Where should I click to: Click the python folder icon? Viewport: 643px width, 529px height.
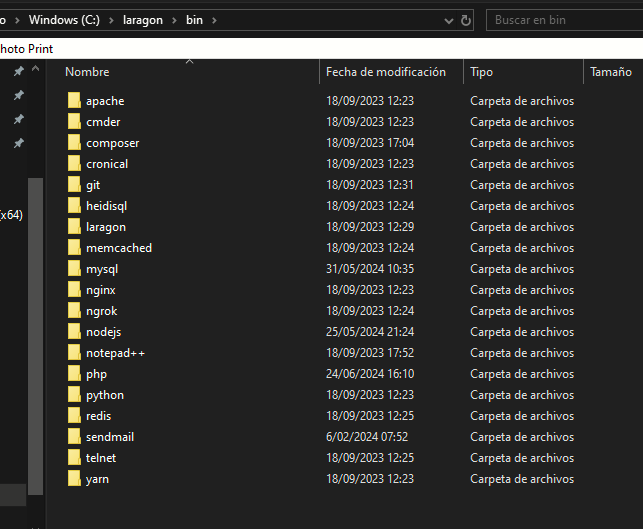[x=73, y=395]
